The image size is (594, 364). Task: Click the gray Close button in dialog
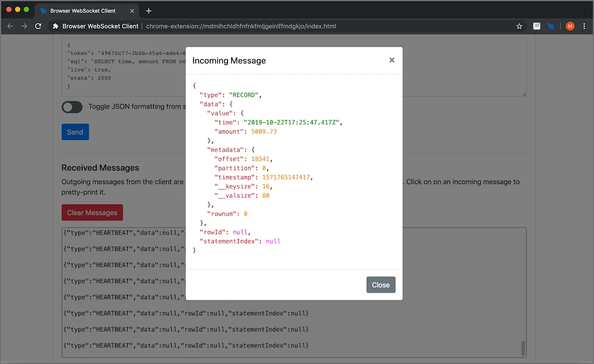pos(381,285)
